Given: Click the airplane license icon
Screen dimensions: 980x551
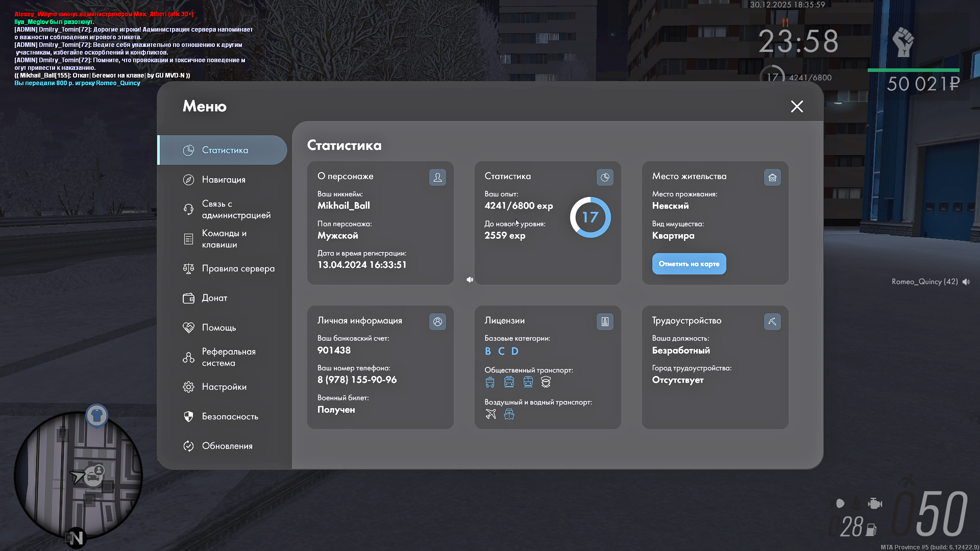Looking at the screenshot, I should pyautogui.click(x=491, y=414).
